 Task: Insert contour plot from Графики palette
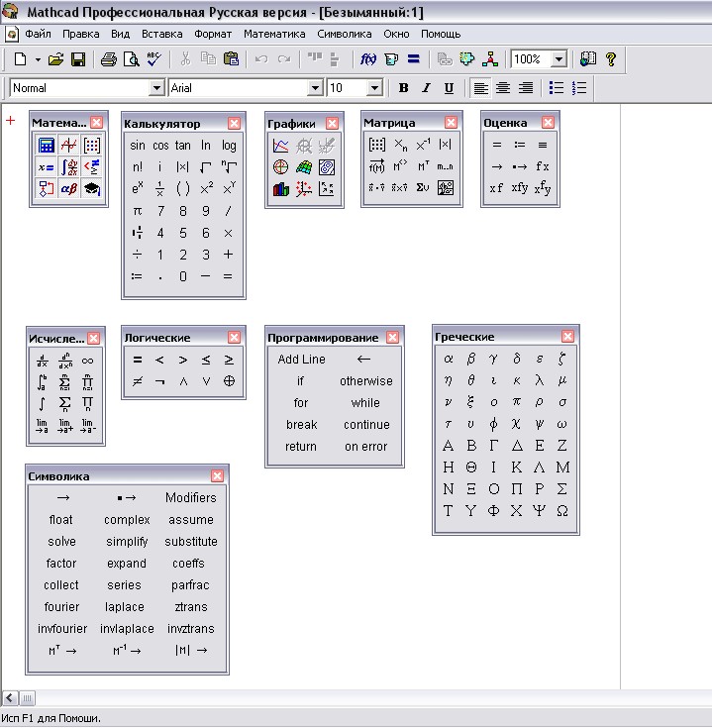[x=327, y=167]
